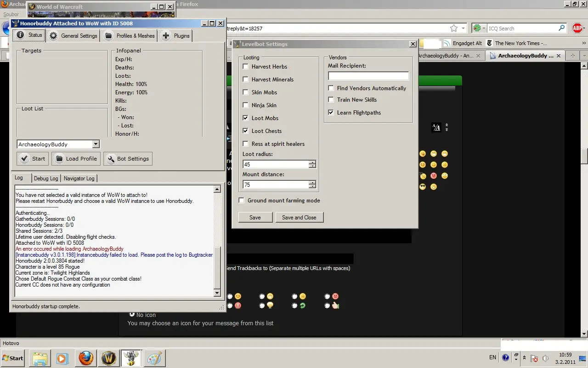Uncheck the Loot Mobs option
588x368 pixels.
246,118
